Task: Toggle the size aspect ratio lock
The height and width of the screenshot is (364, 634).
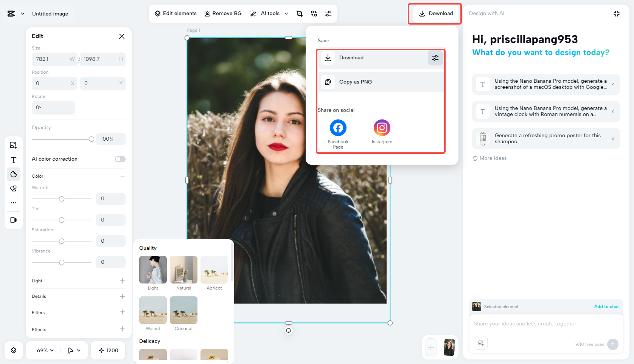Action: [79, 59]
